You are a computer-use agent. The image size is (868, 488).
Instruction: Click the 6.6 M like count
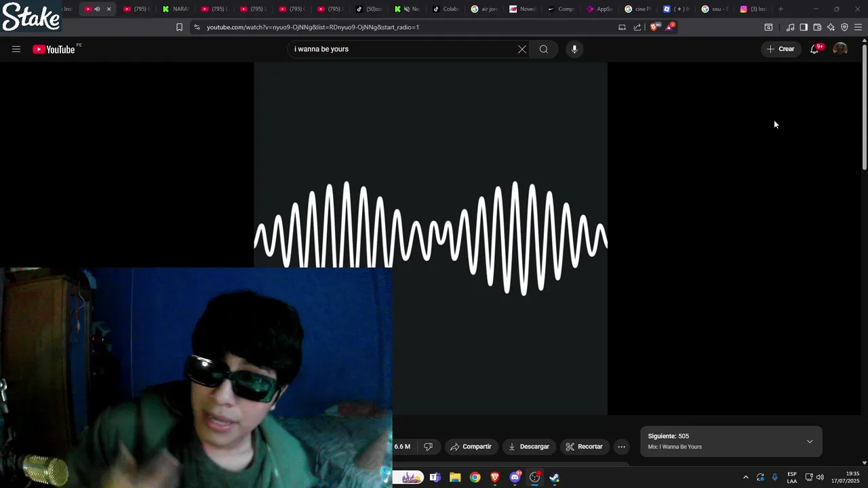[x=402, y=447]
